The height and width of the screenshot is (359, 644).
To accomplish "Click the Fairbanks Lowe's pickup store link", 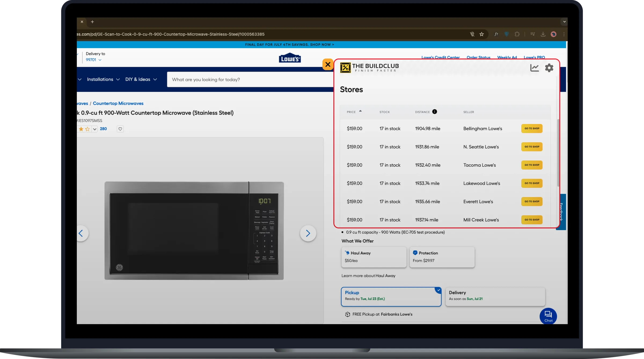I will pos(397,314).
